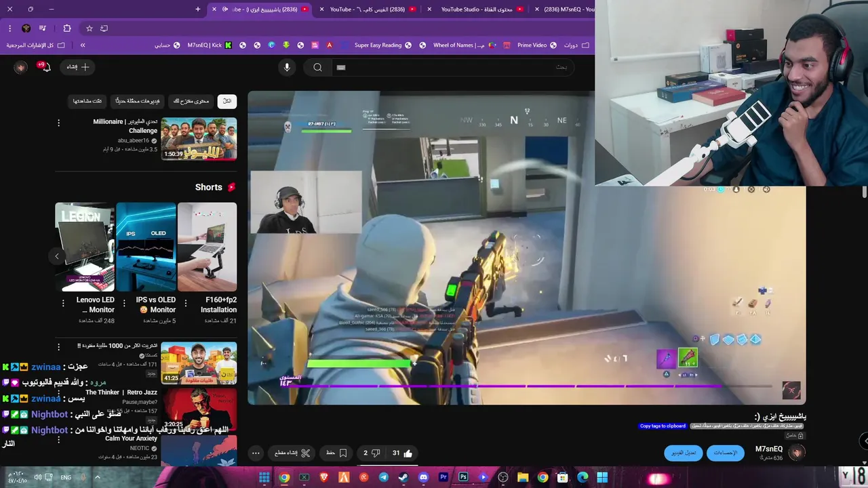The height and width of the screenshot is (488, 868).
Task: Click the Save (حفظ) bookmark button
Action: coord(337,453)
